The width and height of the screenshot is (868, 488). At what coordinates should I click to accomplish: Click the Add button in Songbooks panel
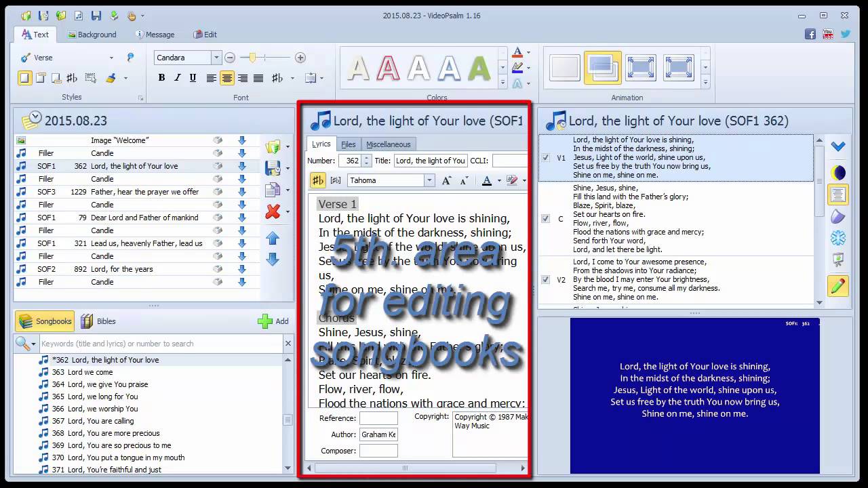274,321
